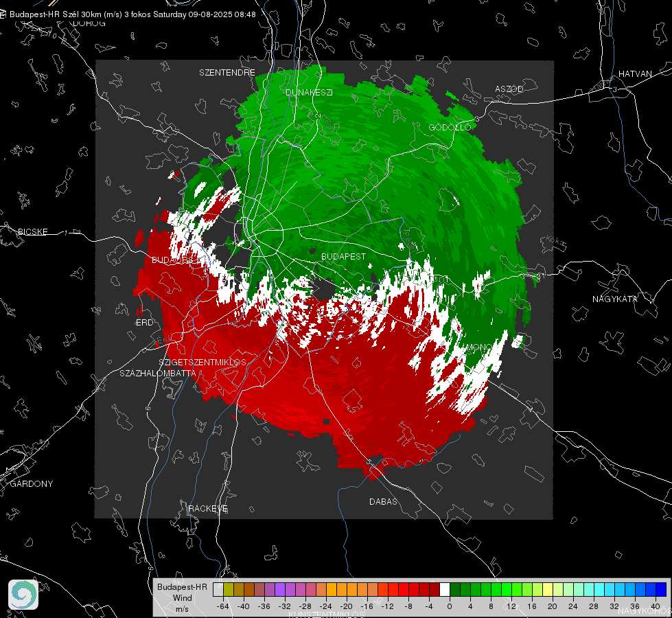
Task: Click the RÁCKEVE town label
Action: tap(208, 509)
